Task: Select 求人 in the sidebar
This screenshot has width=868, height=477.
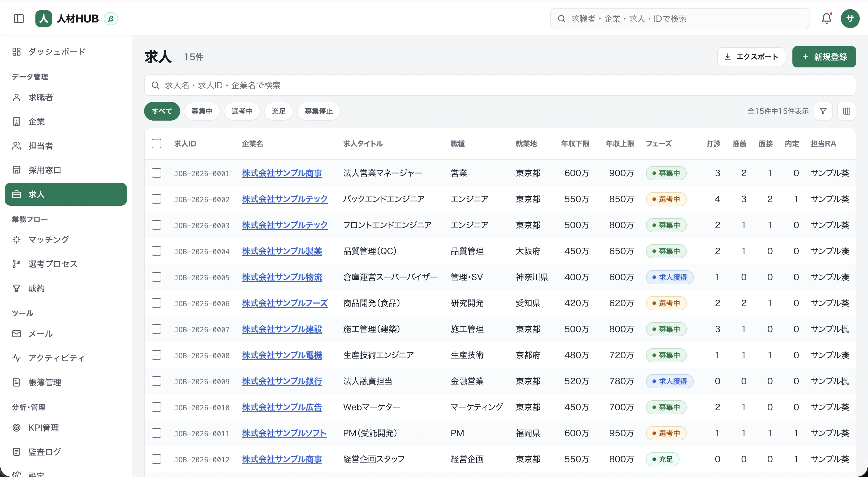Action: (66, 194)
